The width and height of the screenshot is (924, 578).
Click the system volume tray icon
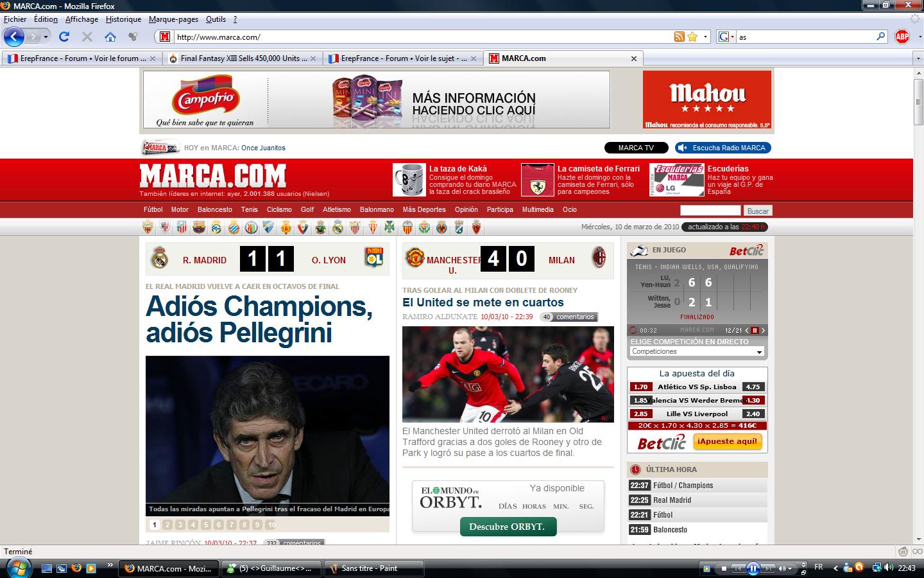point(889,568)
